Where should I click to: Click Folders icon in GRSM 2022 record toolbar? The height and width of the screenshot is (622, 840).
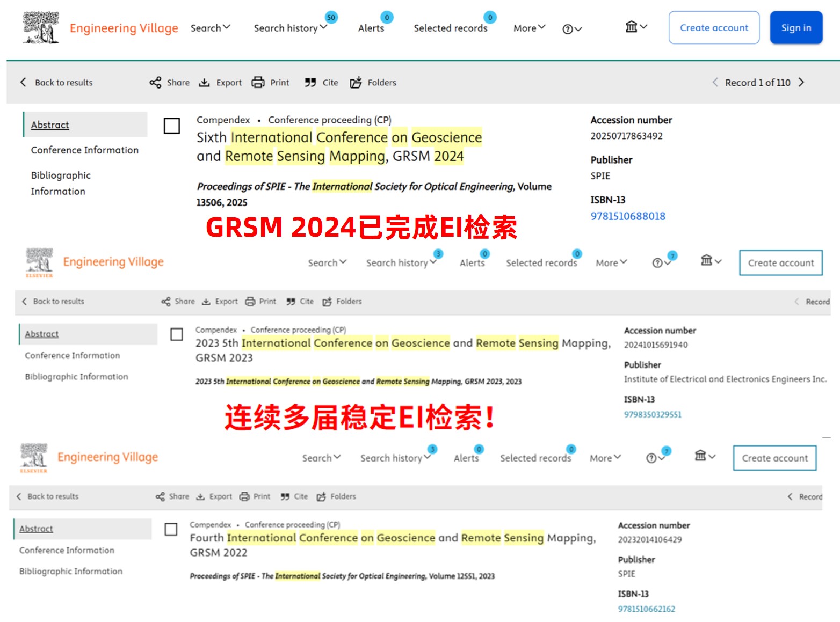click(x=321, y=497)
